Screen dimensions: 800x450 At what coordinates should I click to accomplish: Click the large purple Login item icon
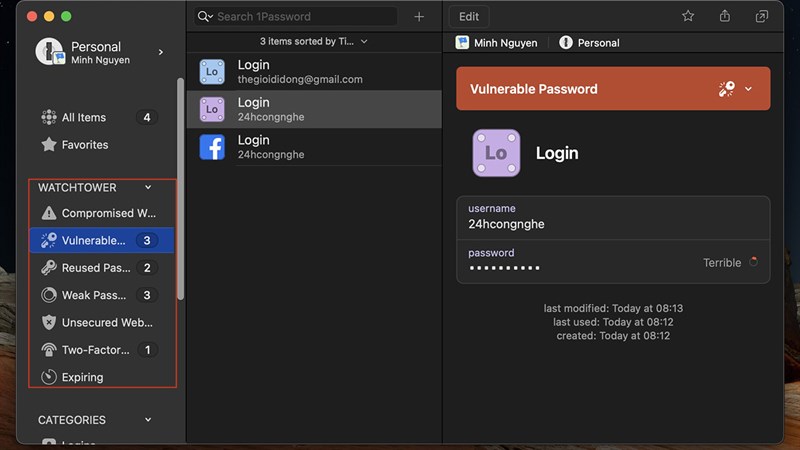pos(496,153)
